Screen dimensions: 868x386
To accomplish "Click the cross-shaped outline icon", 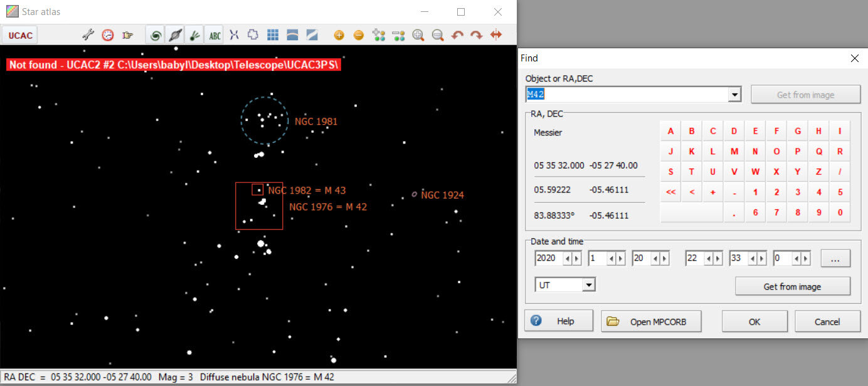I will [x=253, y=35].
